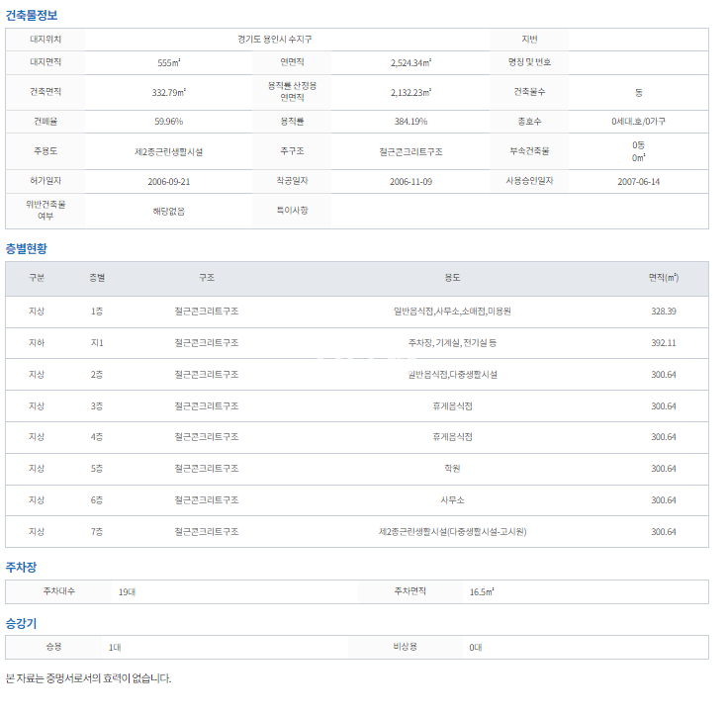Click the 면적(㎡) column header
728x716 pixels.
pyautogui.click(x=664, y=279)
